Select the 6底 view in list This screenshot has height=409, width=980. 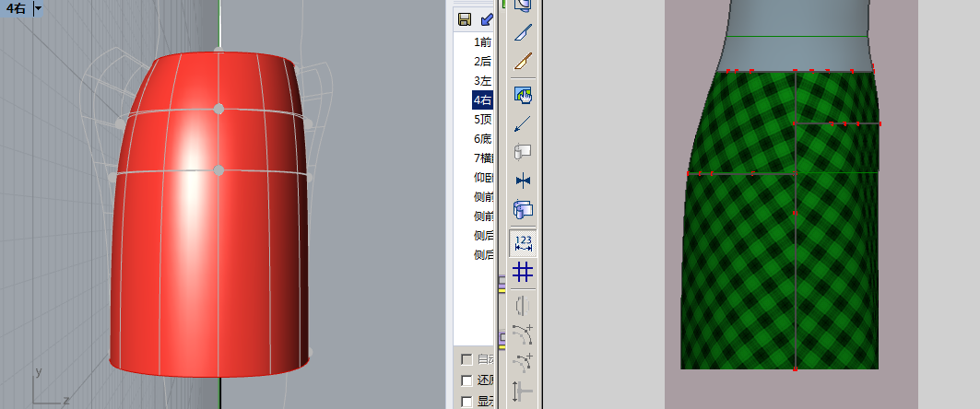tap(482, 139)
